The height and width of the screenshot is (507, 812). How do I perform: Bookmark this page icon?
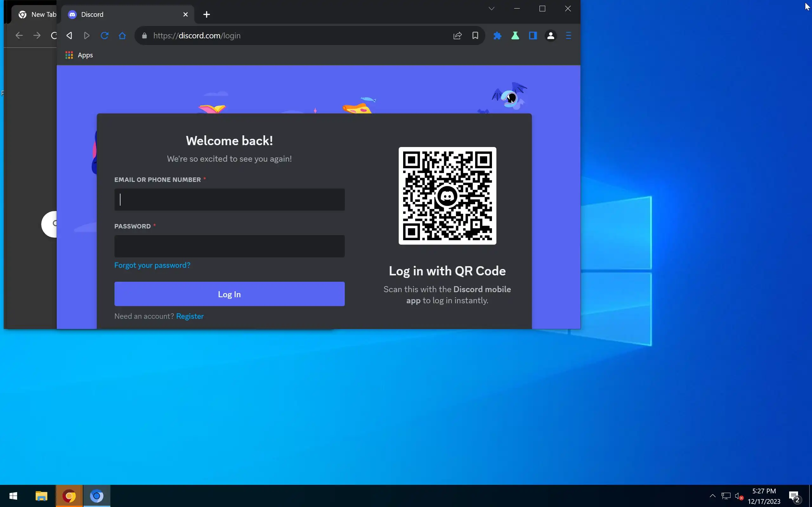coord(475,35)
